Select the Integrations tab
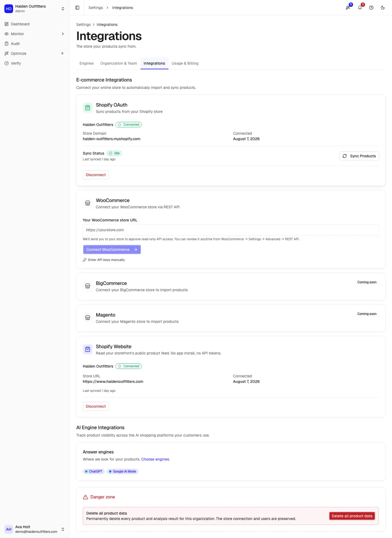Screen dimensions: 392x538 click(x=154, y=63)
